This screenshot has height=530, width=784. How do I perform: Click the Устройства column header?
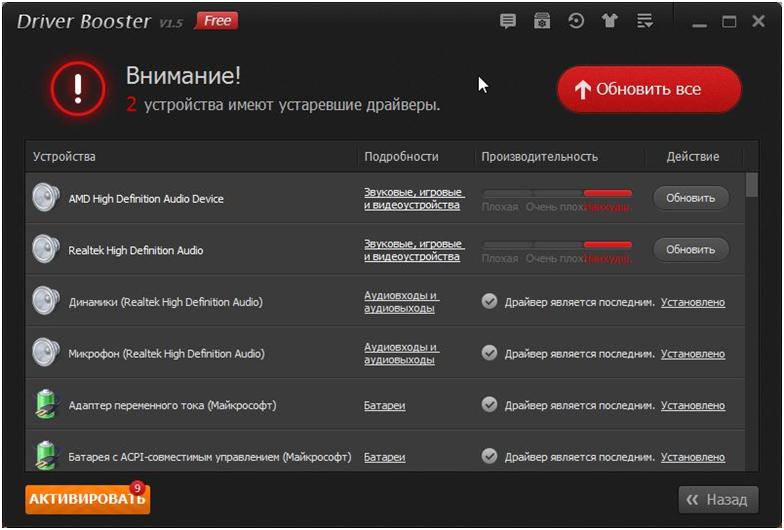[64, 156]
